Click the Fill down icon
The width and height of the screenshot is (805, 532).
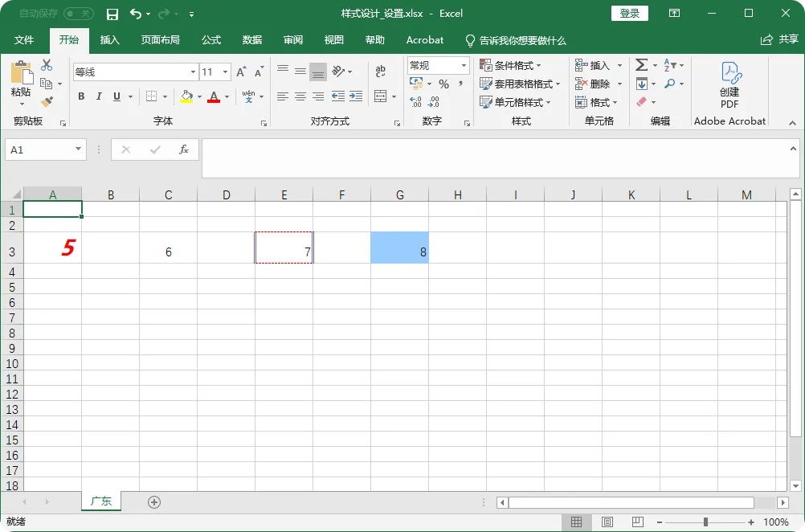(x=642, y=84)
